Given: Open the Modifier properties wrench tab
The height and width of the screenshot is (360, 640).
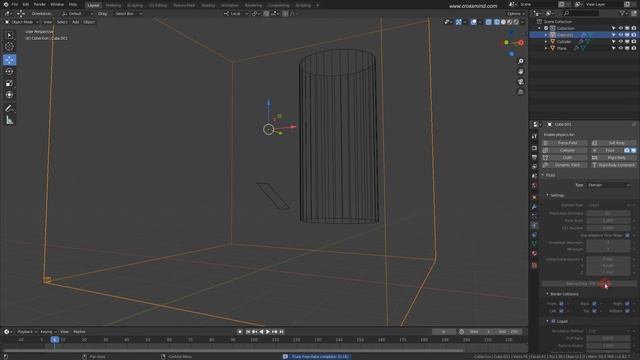Looking at the screenshot, I should tap(534, 207).
